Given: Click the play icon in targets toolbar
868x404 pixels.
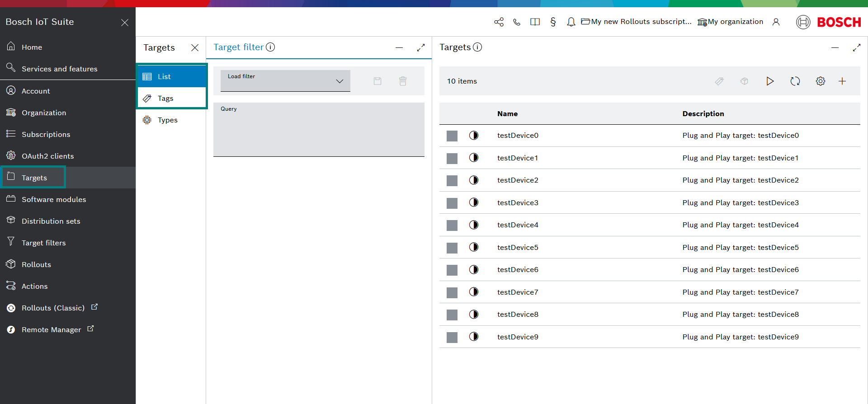Looking at the screenshot, I should click(769, 81).
